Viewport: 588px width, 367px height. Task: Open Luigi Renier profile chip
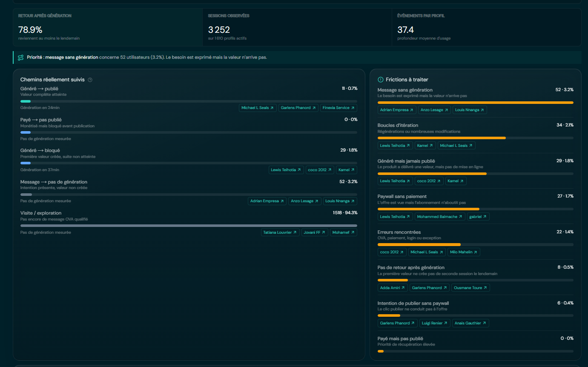pyautogui.click(x=435, y=323)
